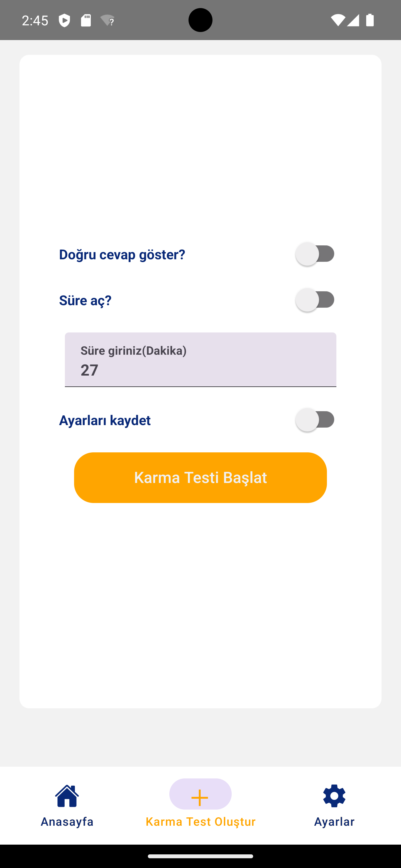The image size is (401, 868).
Task: Select the Karma Test Oluştur tab label
Action: 200,822
